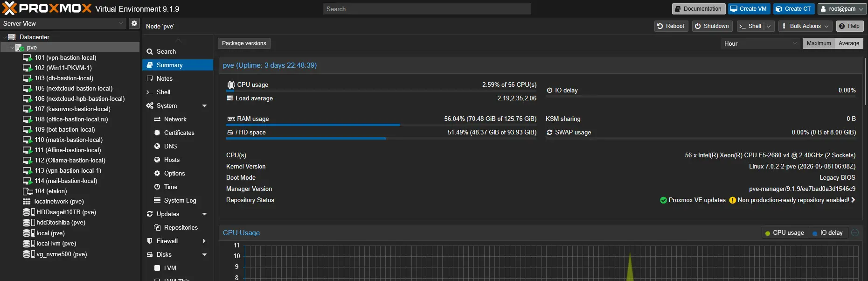
Task: Select Maximum graph mode
Action: point(819,43)
